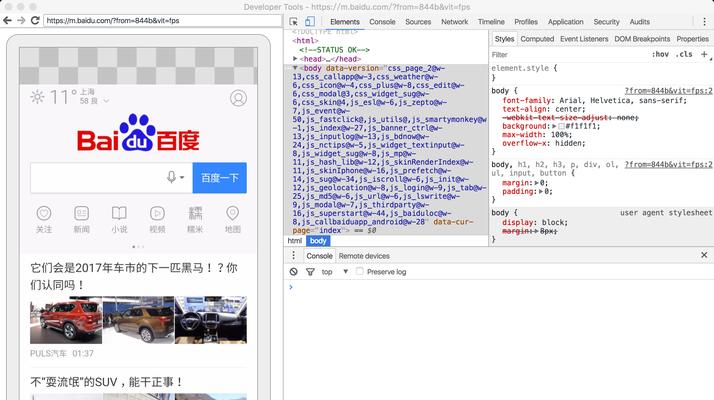Open first ?from=844b&vit=fps:2 stylesheet link
The height and width of the screenshot is (400, 714).
pos(668,91)
